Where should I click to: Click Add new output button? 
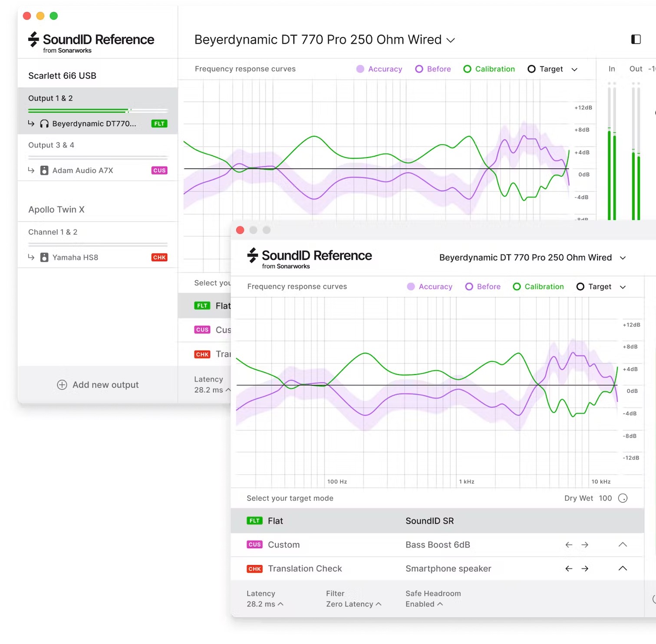click(x=98, y=385)
